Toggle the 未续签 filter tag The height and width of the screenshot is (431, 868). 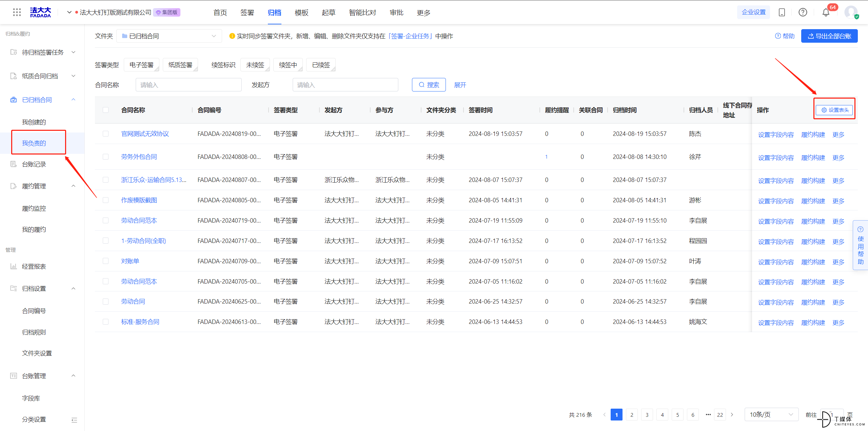(255, 65)
